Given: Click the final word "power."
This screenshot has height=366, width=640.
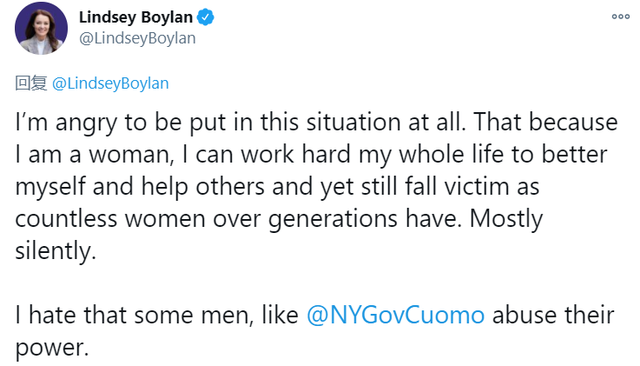Looking at the screenshot, I should coord(52,348).
